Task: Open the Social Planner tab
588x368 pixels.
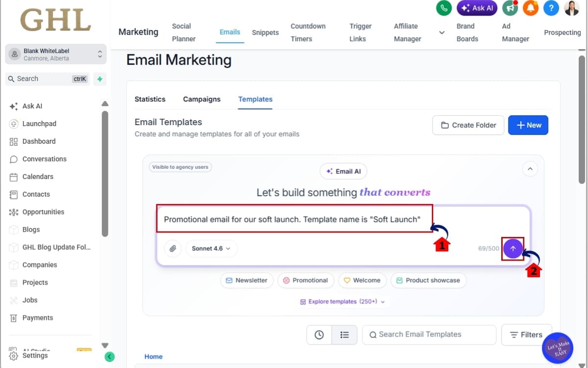Action: (x=184, y=32)
